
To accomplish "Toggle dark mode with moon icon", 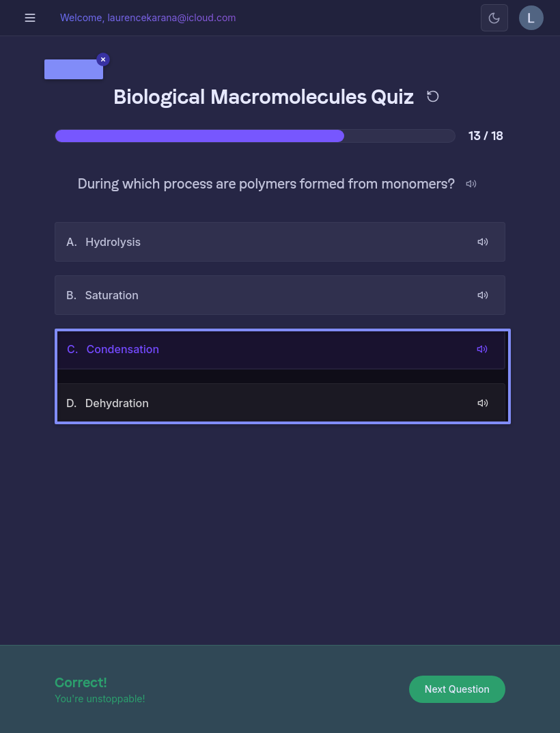I will coord(494,18).
